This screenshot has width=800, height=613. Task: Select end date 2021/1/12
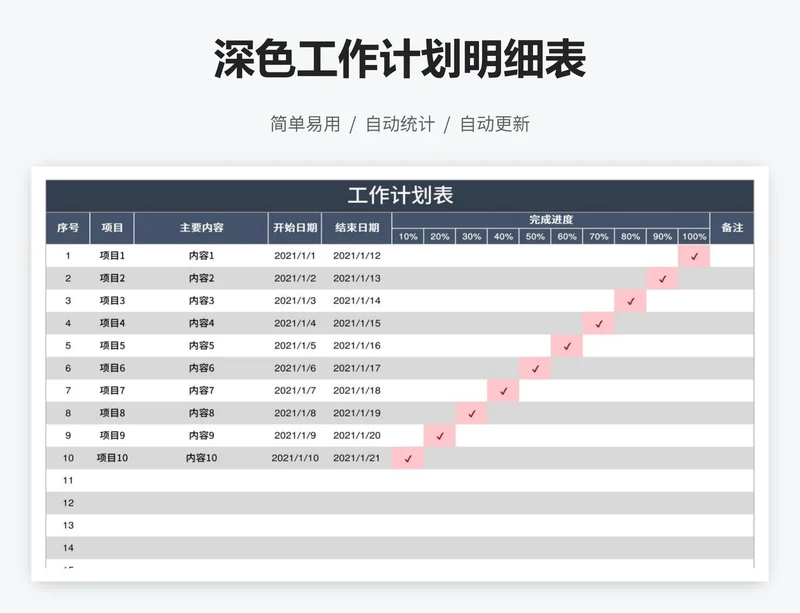[357, 256]
